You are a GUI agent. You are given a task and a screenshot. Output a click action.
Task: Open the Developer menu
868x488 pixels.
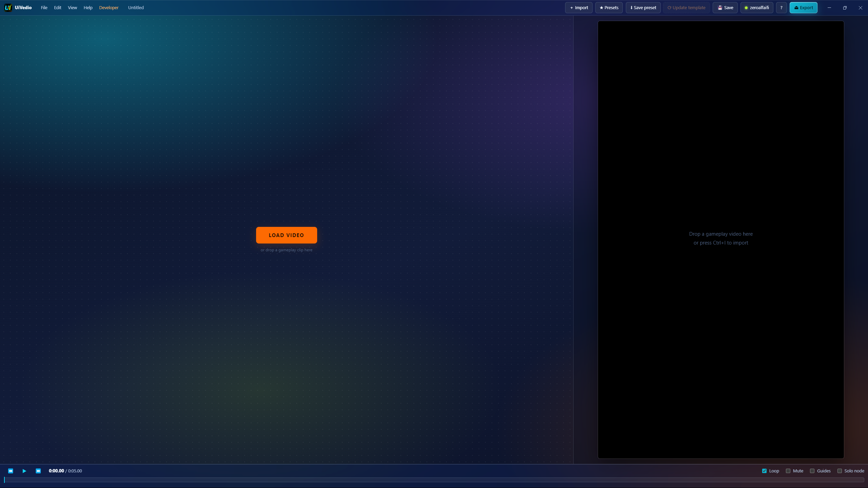(x=109, y=7)
